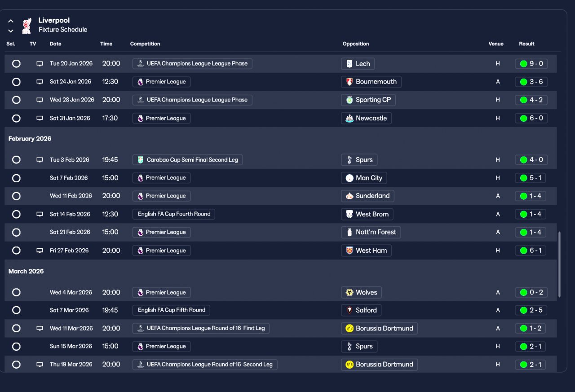Click the Wolves club badge
The height and width of the screenshot is (392, 575).
point(349,293)
